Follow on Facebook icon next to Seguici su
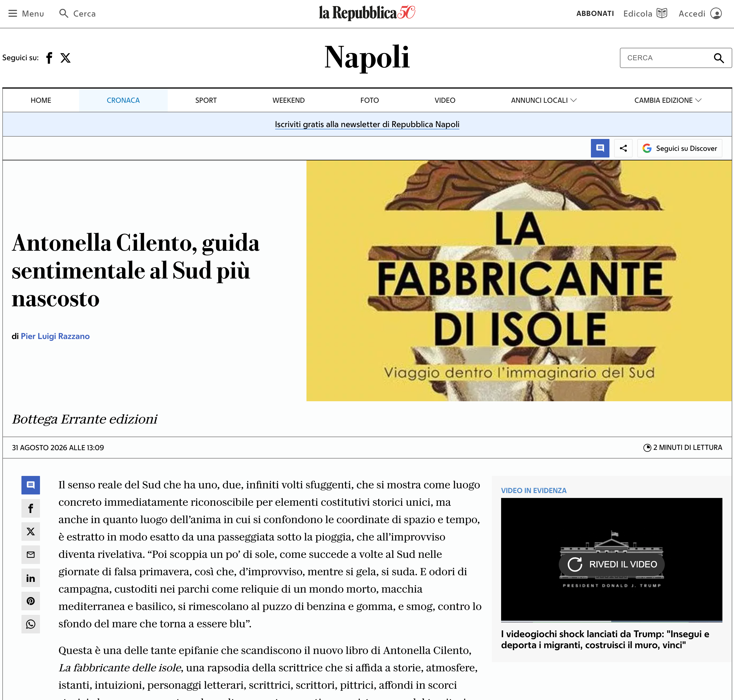The image size is (734, 700). tap(49, 58)
